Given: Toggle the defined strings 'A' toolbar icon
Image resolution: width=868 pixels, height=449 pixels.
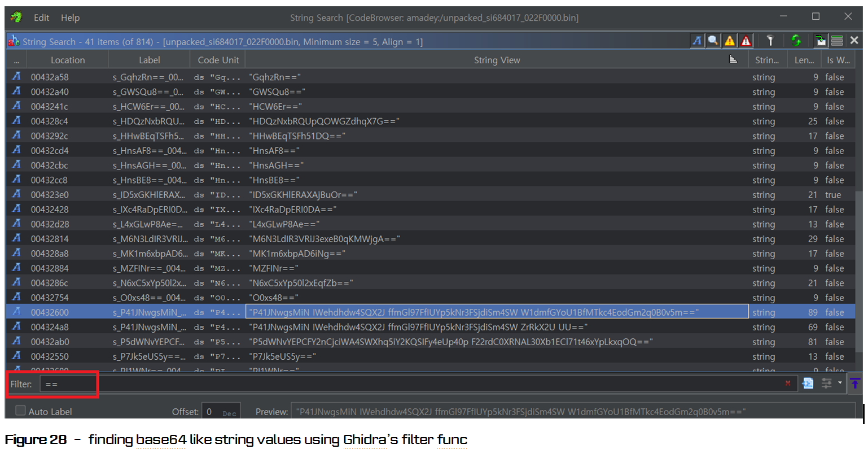Looking at the screenshot, I should (697, 41).
